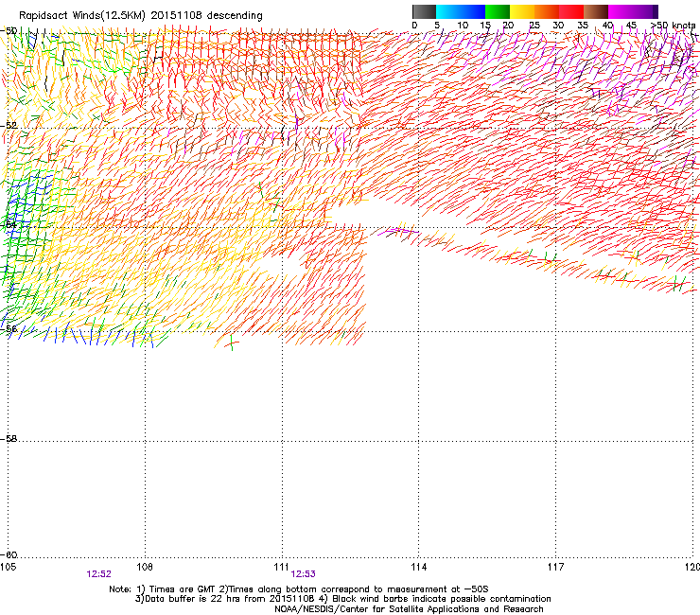Click the '>50 knots' label under the color bar
The width and height of the screenshot is (700, 615).
pos(674,26)
